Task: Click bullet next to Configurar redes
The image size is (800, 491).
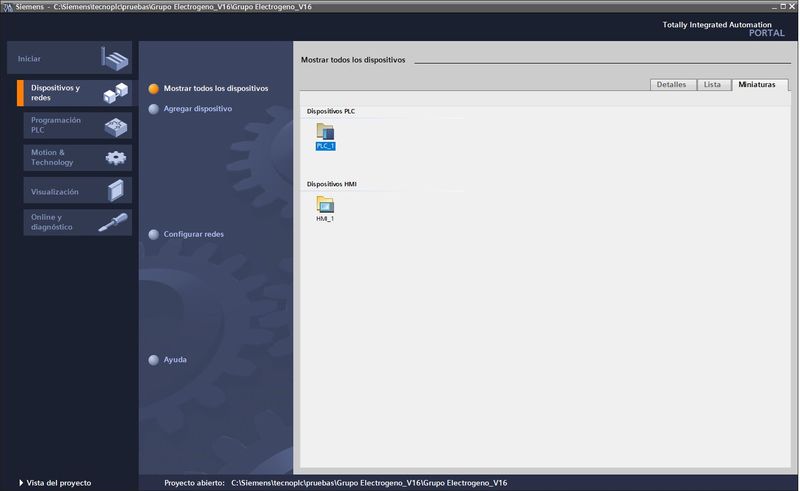Action: coord(154,235)
